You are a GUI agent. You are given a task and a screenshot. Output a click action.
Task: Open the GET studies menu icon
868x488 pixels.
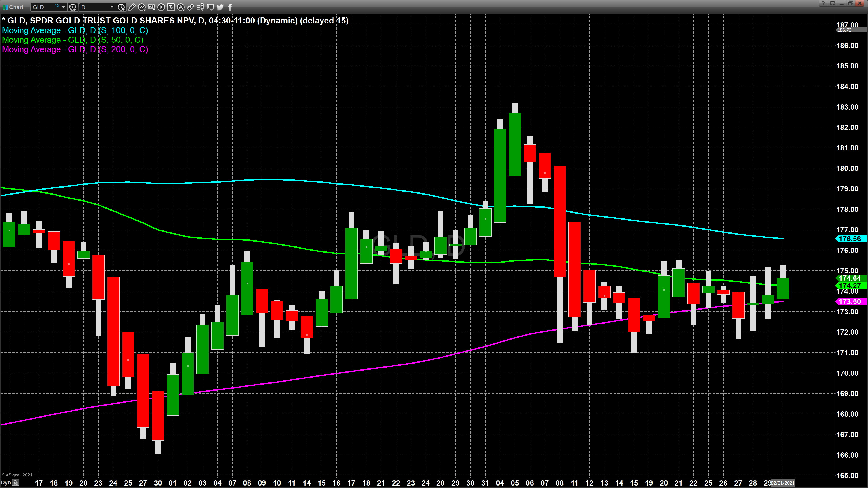pos(151,7)
